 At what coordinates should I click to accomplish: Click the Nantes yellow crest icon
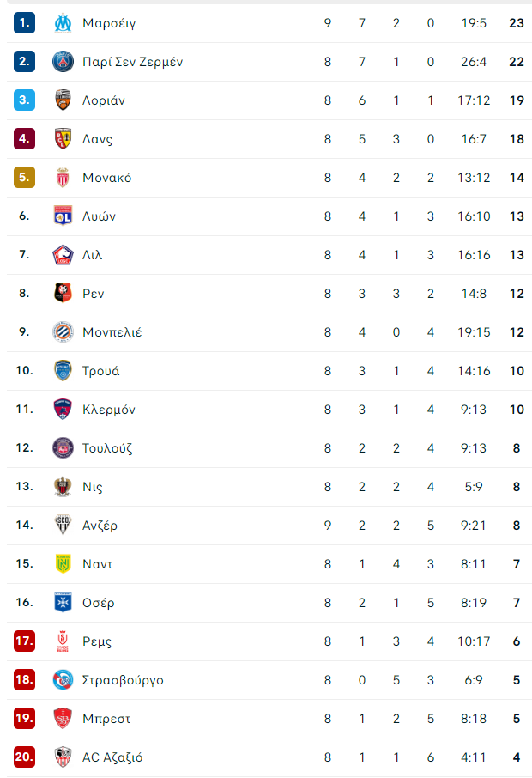click(63, 563)
